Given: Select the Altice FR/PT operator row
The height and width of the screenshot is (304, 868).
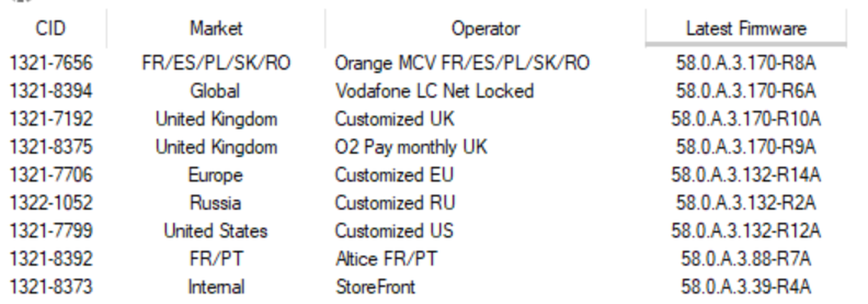Looking at the screenshot, I should click(386, 259).
